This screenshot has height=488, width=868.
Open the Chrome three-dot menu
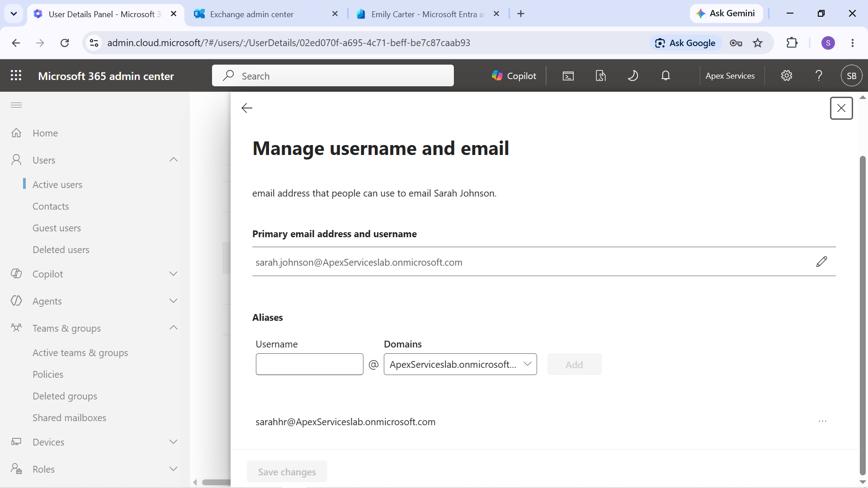853,43
